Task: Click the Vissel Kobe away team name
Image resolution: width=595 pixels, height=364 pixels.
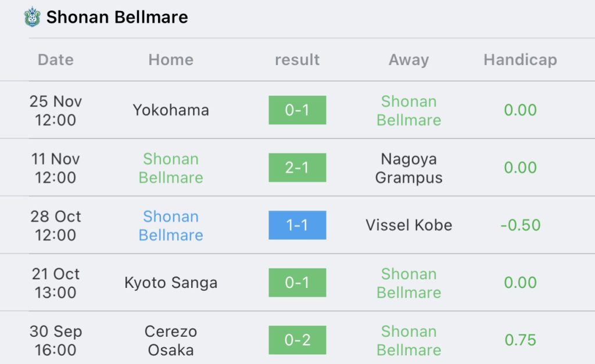Action: (408, 225)
